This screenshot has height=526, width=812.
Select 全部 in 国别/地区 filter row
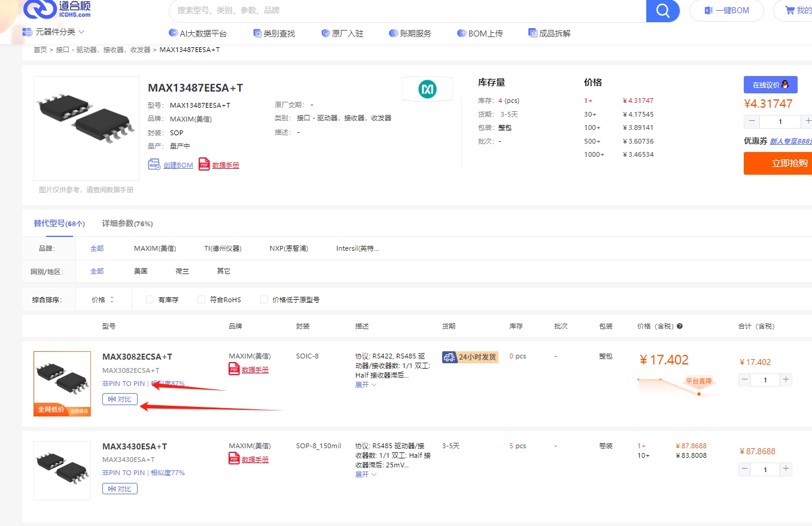pos(97,271)
